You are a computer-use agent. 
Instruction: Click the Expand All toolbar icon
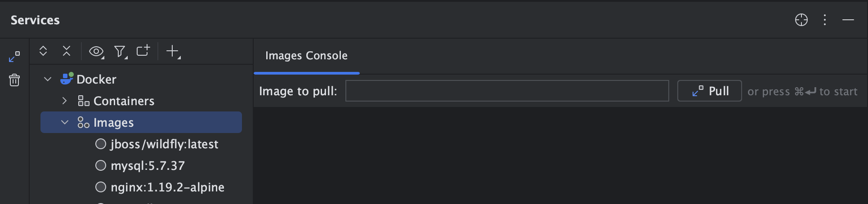(x=43, y=51)
